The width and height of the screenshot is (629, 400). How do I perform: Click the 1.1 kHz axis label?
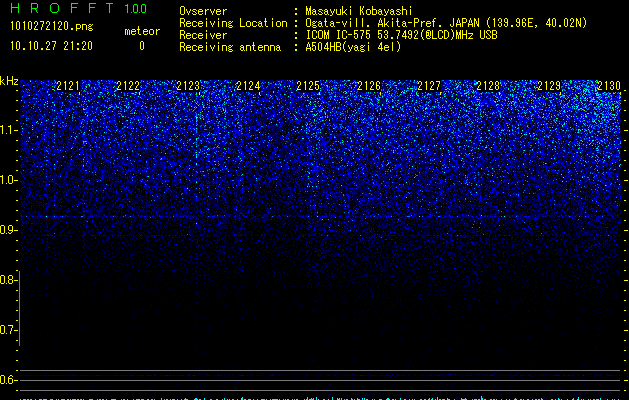pos(8,130)
